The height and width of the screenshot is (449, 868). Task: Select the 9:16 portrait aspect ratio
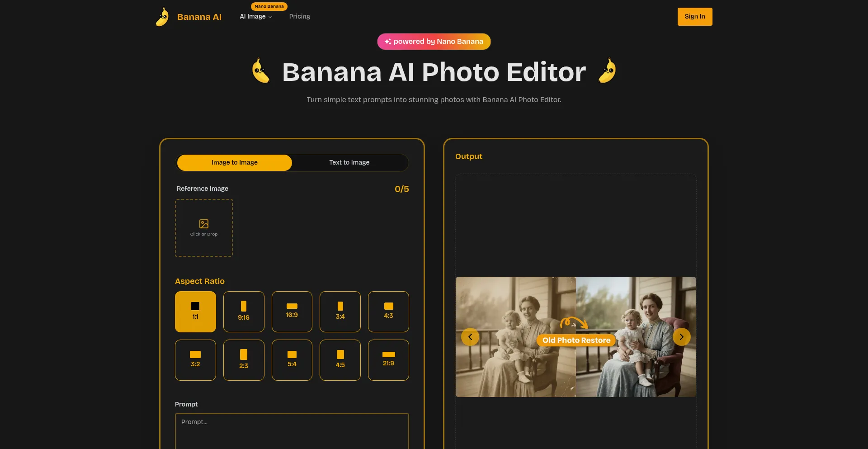pyautogui.click(x=244, y=312)
